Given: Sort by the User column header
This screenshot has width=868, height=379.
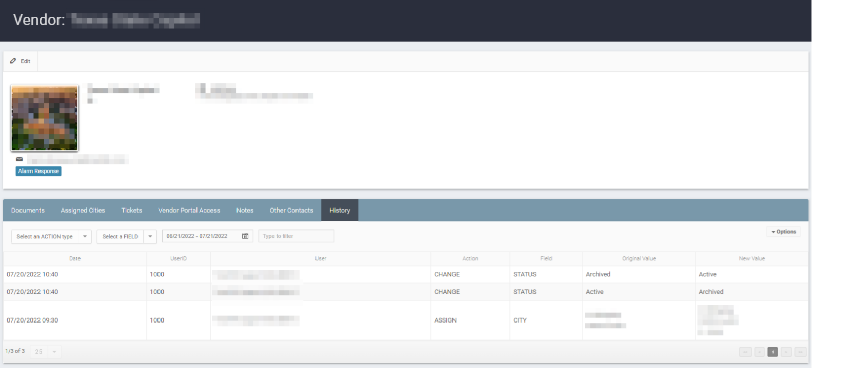Looking at the screenshot, I should (x=321, y=259).
